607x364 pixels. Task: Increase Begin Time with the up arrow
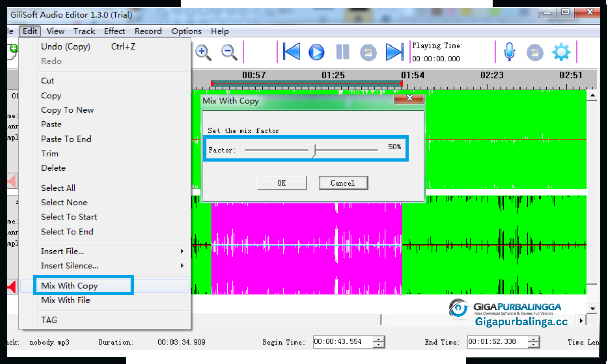(379, 339)
